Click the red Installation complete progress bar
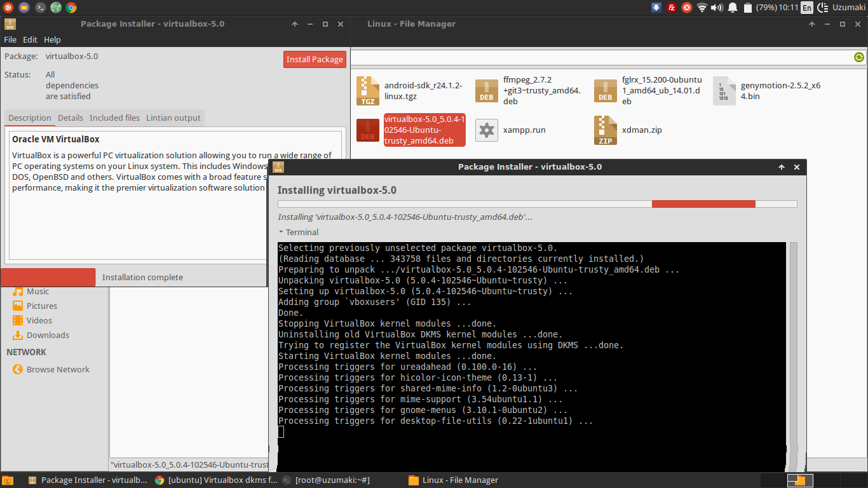Screen dimensions: 868x488 pyautogui.click(x=48, y=277)
